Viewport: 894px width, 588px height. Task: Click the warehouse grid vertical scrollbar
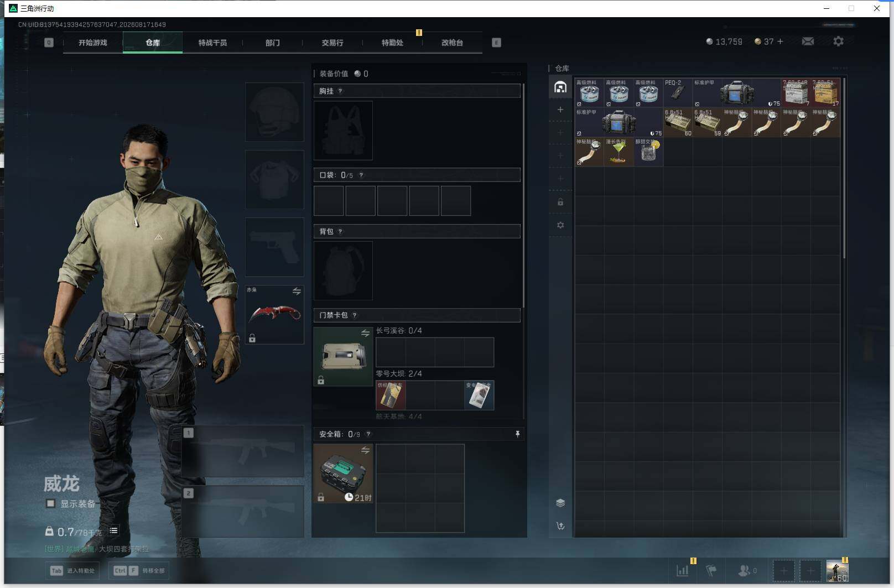point(844,169)
